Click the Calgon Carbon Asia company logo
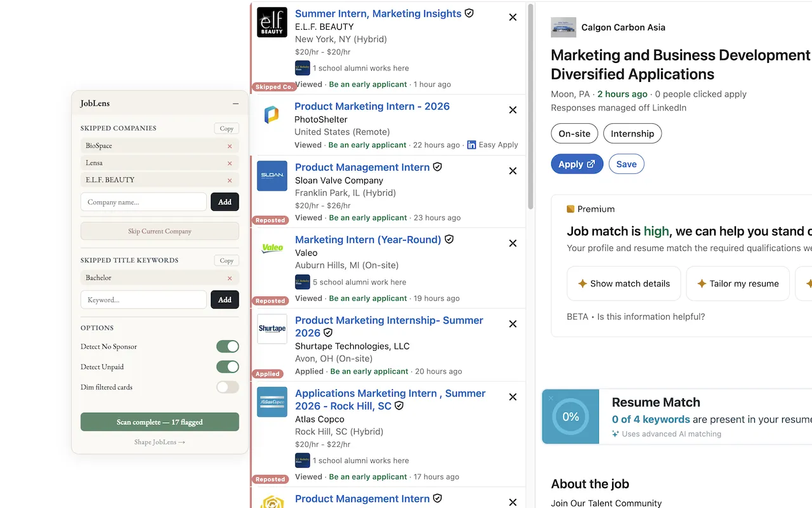Image resolution: width=812 pixels, height=508 pixels. [563, 27]
